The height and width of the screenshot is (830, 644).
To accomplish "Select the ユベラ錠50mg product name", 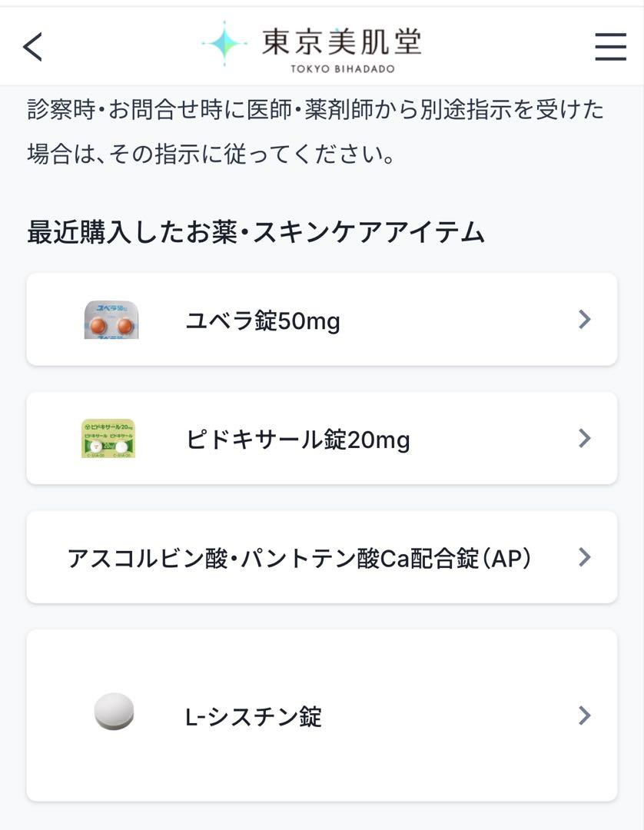I will tap(263, 320).
